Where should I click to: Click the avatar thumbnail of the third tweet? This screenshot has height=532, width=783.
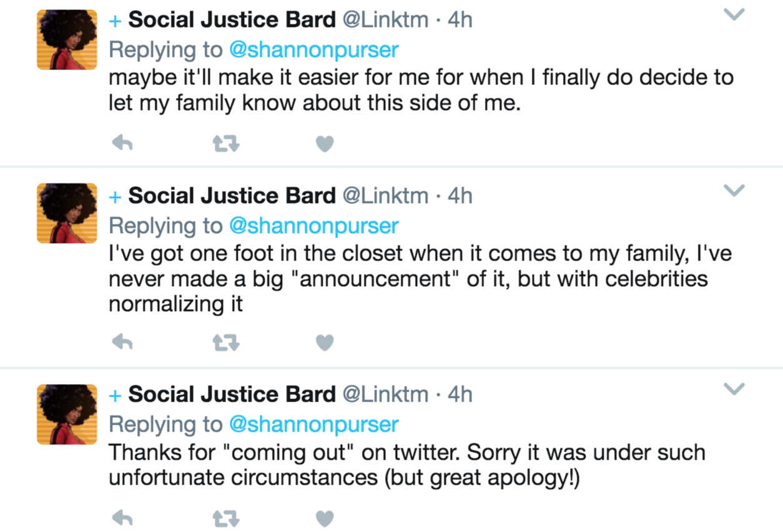coord(67,414)
